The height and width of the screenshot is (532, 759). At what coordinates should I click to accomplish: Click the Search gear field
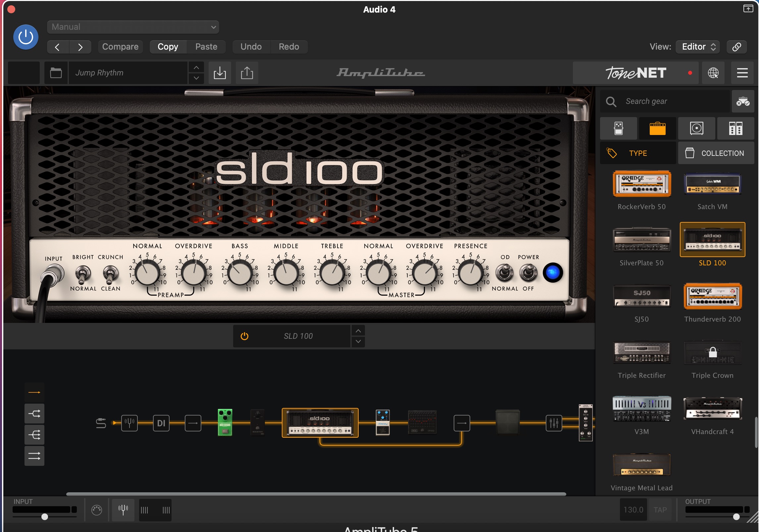coord(665,101)
